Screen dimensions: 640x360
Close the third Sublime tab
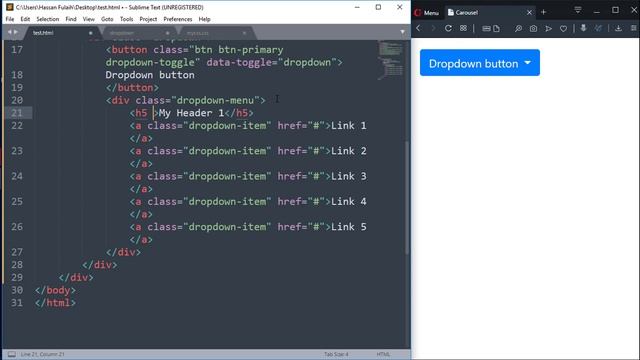coord(244,33)
